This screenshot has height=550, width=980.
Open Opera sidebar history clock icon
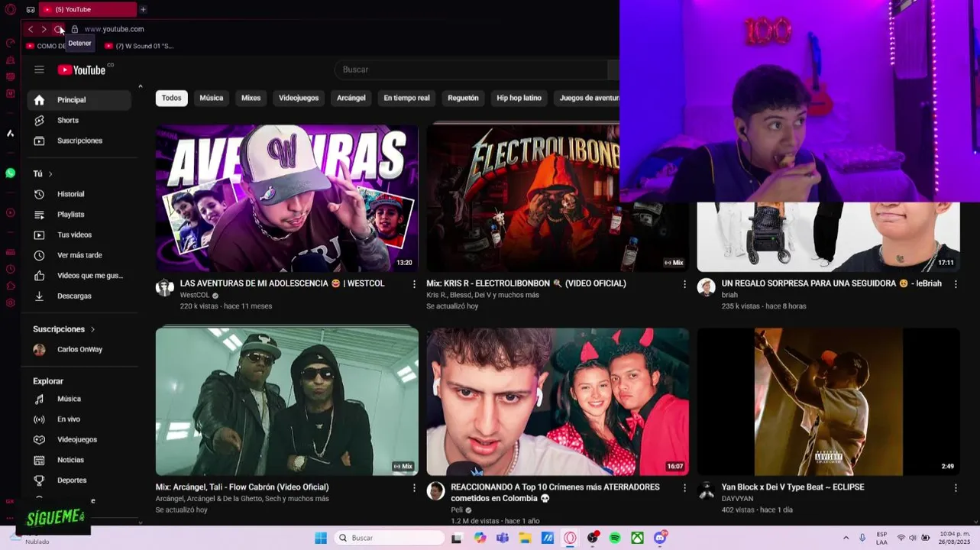[x=10, y=269]
